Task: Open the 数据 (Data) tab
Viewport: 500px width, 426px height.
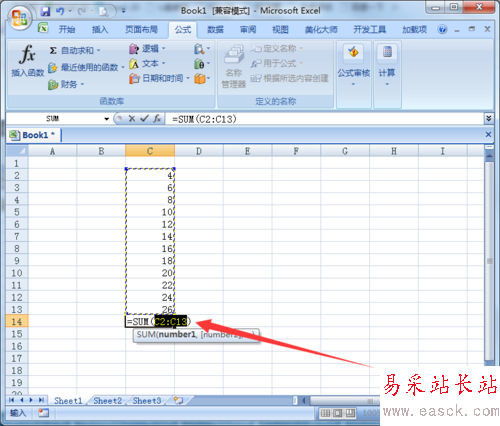Action: point(215,30)
